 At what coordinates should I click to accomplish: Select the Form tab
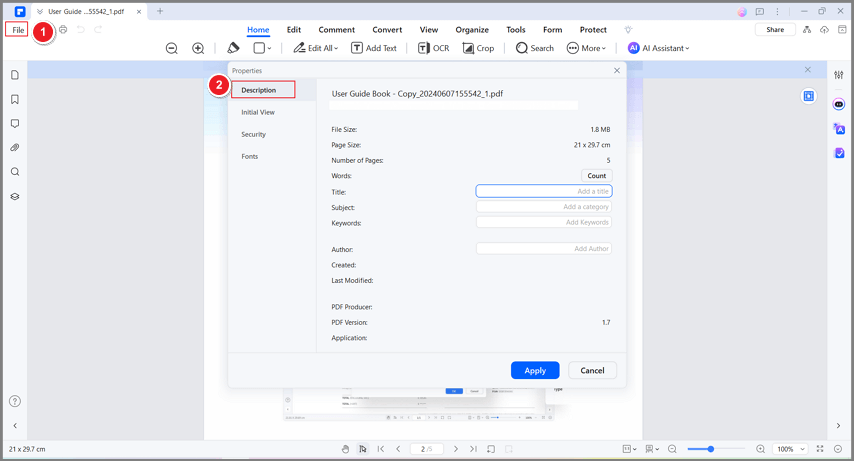552,30
